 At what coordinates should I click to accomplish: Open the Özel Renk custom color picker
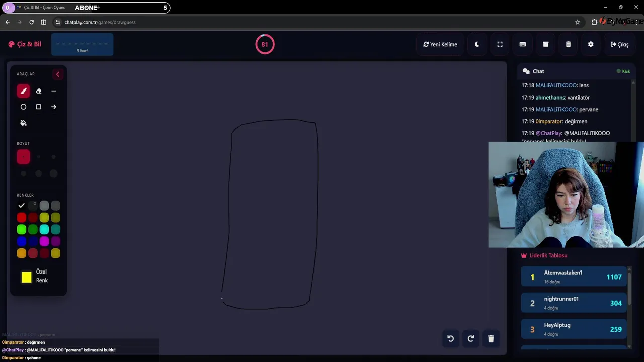coord(26,277)
